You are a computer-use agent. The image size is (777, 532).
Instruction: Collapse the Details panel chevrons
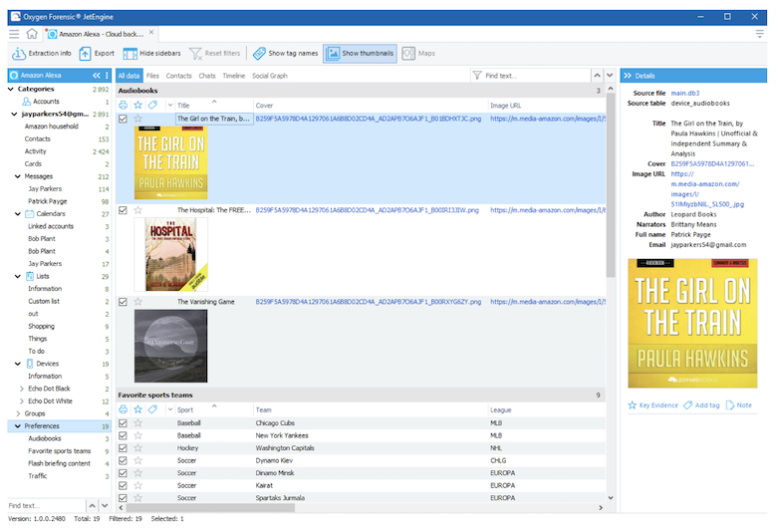click(628, 76)
